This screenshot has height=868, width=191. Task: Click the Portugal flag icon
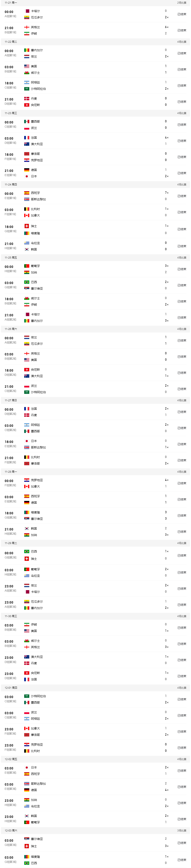click(26, 266)
